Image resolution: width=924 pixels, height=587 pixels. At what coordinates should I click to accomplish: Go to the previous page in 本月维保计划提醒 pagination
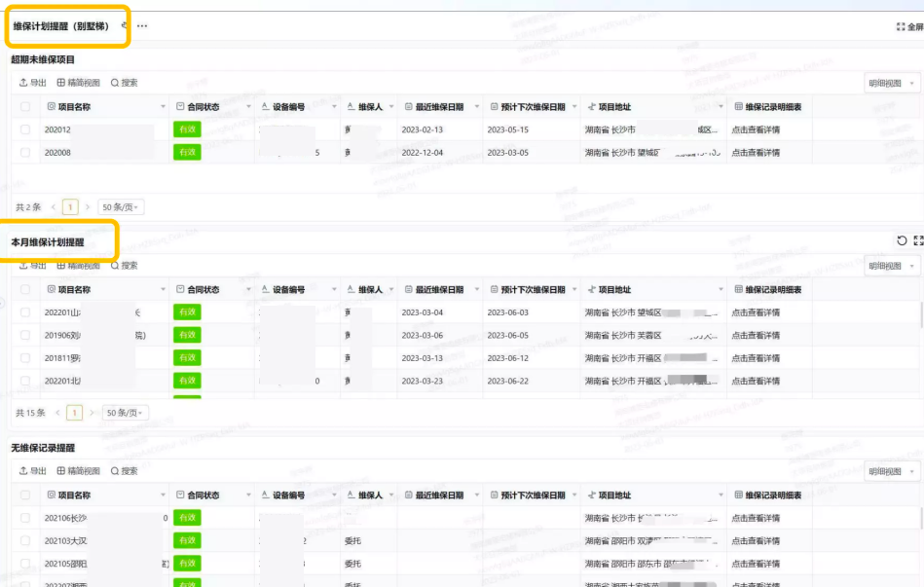pyautogui.click(x=57, y=413)
